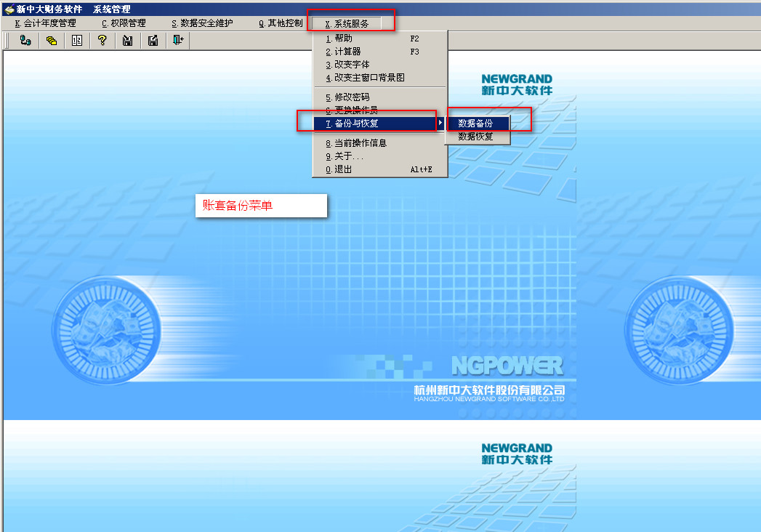
Task: Select 数据备份 from the submenu
Action: [x=475, y=124]
